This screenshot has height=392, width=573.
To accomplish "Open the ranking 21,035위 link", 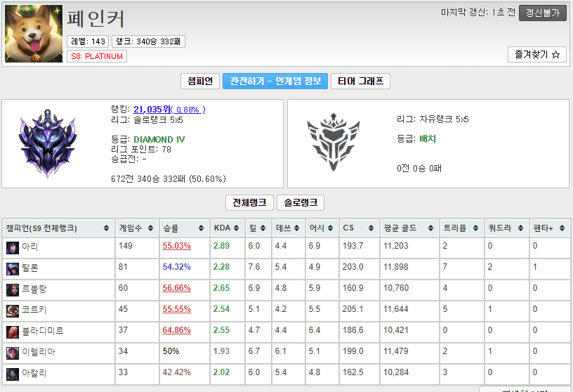I will [x=169, y=110].
